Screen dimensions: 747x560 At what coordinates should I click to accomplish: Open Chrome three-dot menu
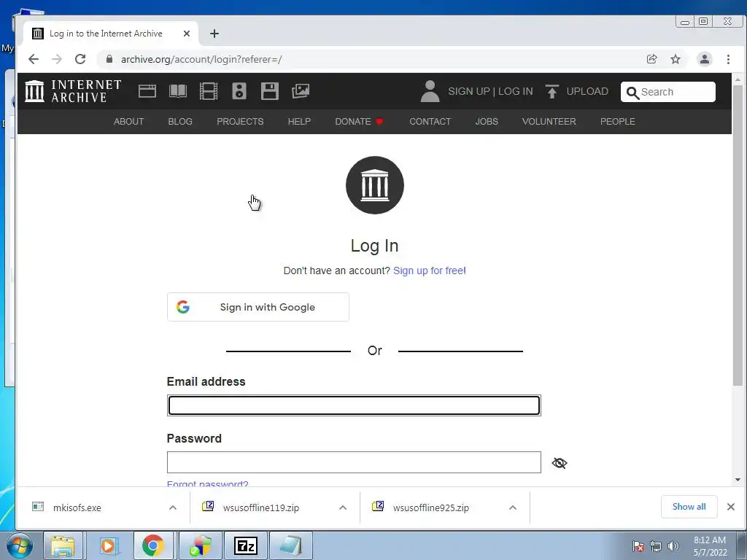(728, 59)
